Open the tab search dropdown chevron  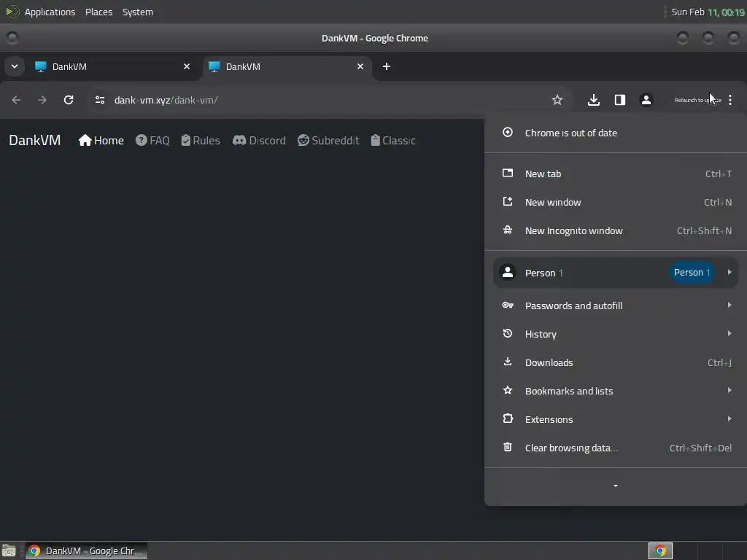click(x=15, y=66)
